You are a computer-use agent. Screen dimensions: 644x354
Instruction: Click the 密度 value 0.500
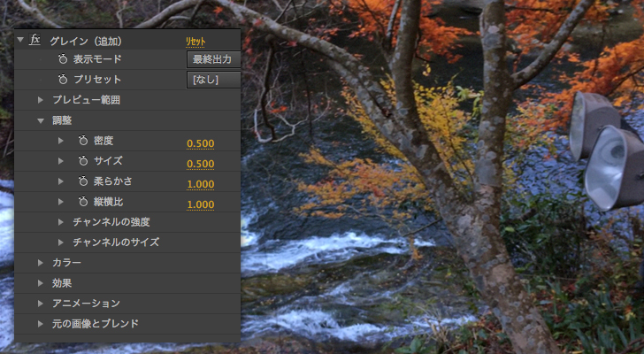coord(200,143)
